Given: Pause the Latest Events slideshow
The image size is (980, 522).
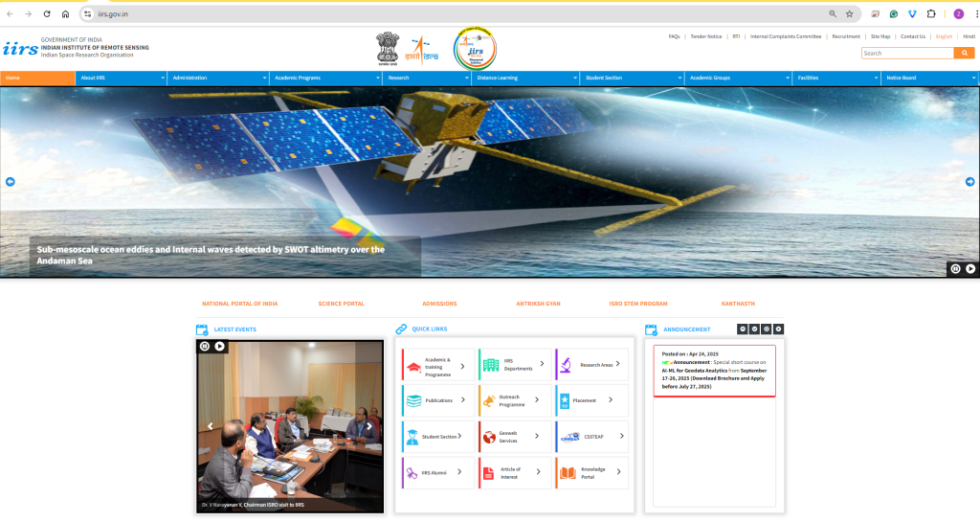Looking at the screenshot, I should pyautogui.click(x=205, y=347).
